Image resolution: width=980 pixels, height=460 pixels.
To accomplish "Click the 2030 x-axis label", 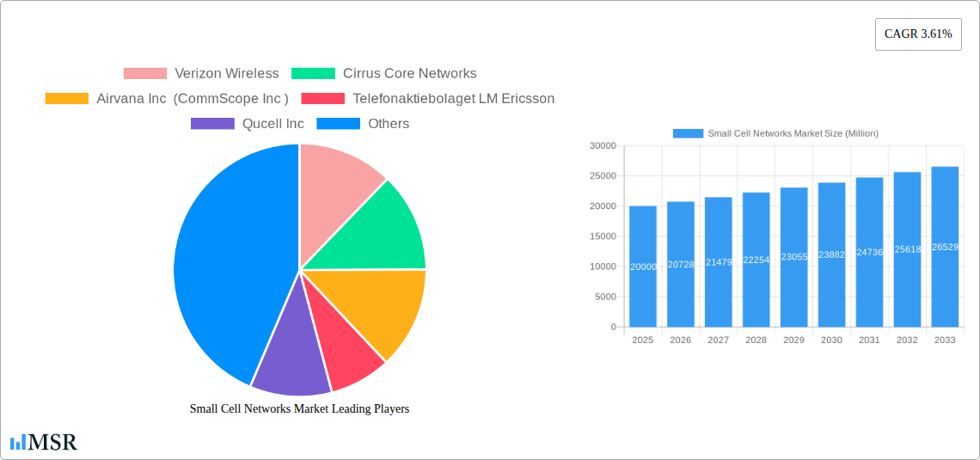I will 832,340.
